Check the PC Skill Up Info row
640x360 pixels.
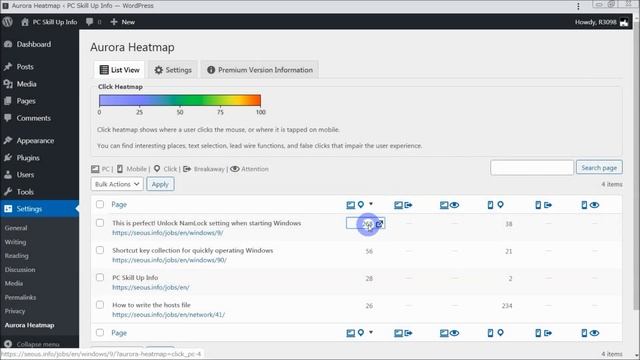tap(100, 278)
